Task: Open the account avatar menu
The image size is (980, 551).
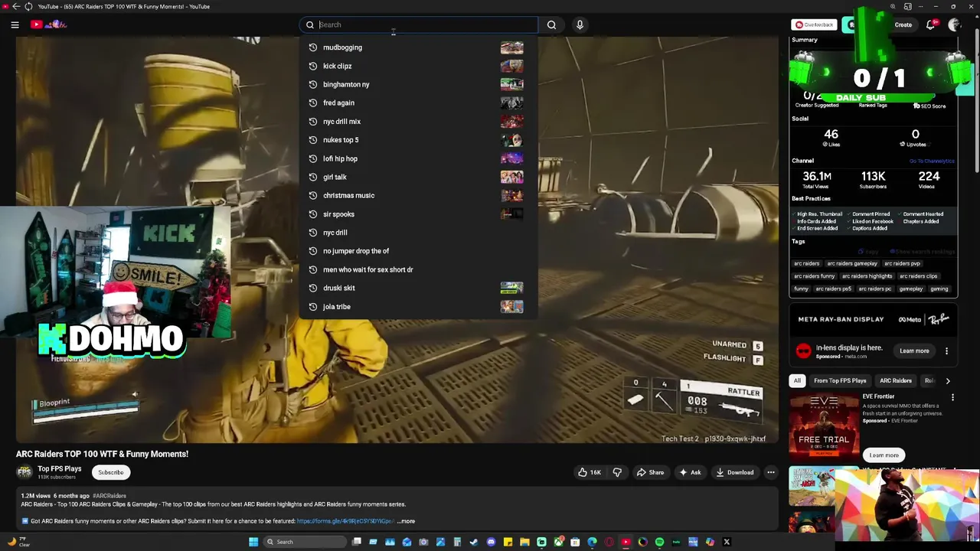Action: click(954, 24)
